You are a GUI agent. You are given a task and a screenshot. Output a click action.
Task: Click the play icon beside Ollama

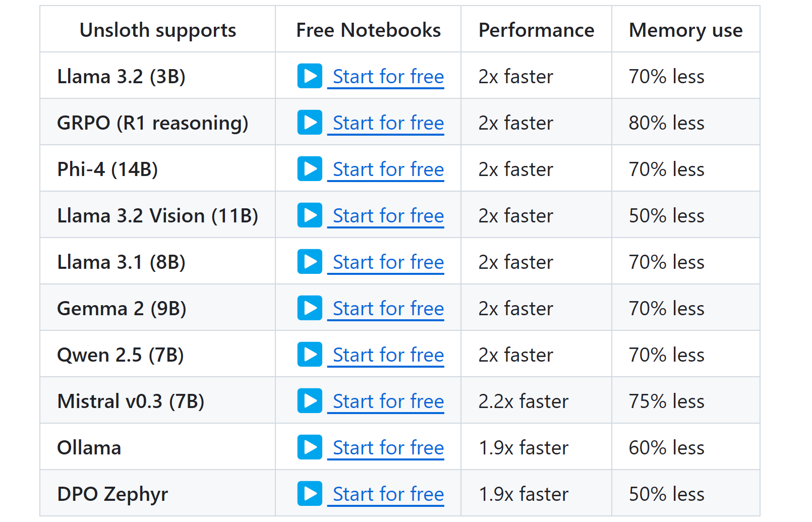click(310, 447)
